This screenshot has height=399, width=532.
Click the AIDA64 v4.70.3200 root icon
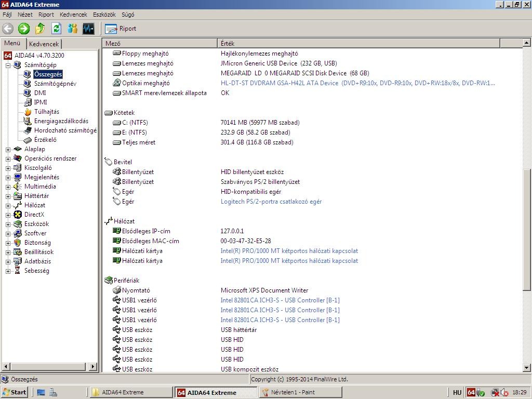tap(8, 55)
